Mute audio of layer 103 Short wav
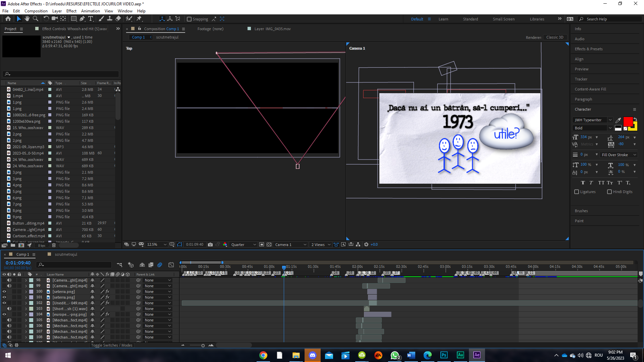Image resolution: width=644 pixels, height=362 pixels. [x=9, y=309]
